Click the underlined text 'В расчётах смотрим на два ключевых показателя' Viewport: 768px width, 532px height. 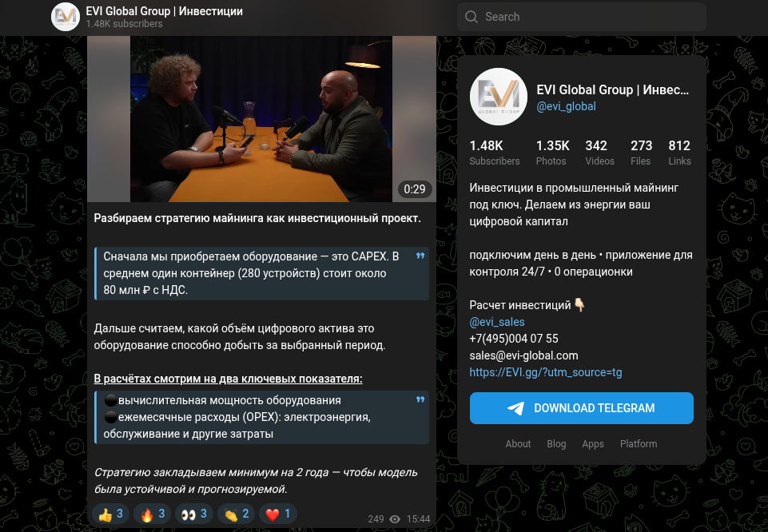pyautogui.click(x=228, y=379)
